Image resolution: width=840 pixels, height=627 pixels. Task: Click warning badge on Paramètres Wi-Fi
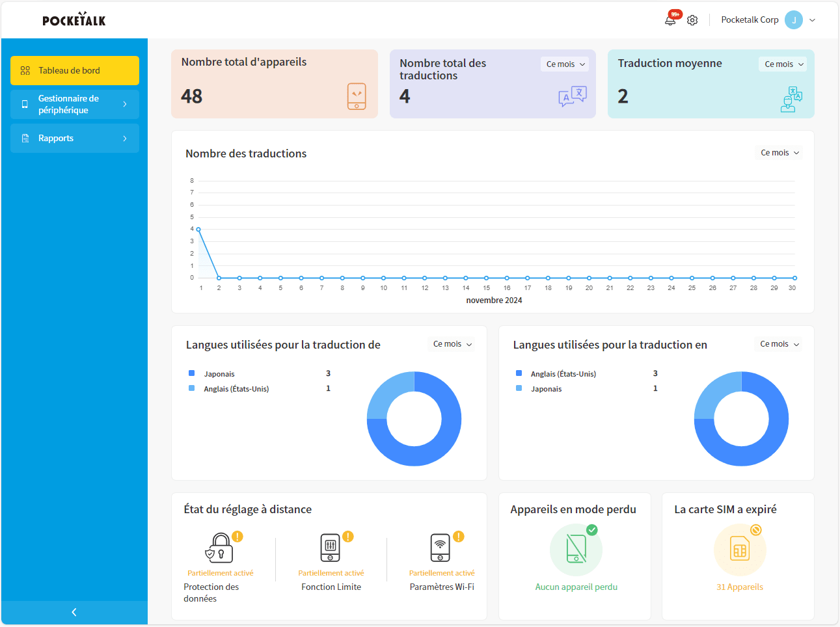[x=459, y=537]
